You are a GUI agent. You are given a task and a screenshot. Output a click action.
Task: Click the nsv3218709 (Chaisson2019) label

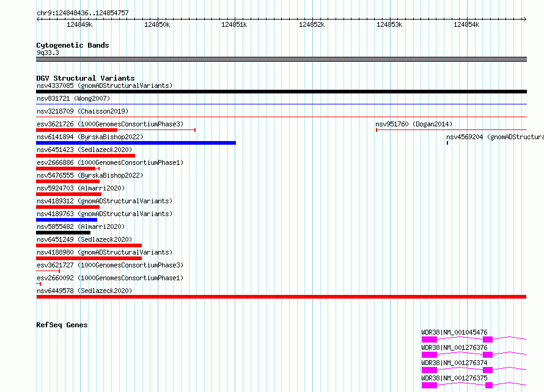pos(83,111)
